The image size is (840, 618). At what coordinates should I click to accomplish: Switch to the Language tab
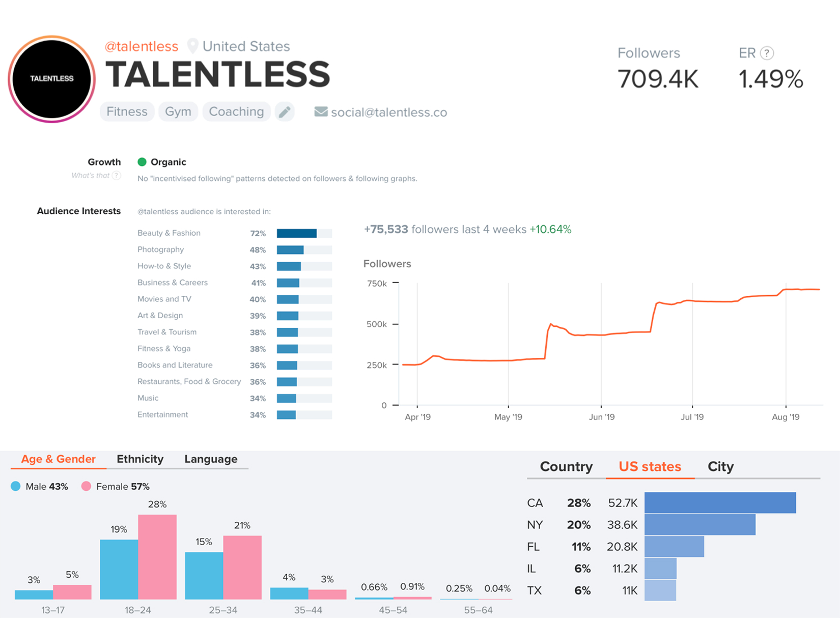click(x=211, y=459)
